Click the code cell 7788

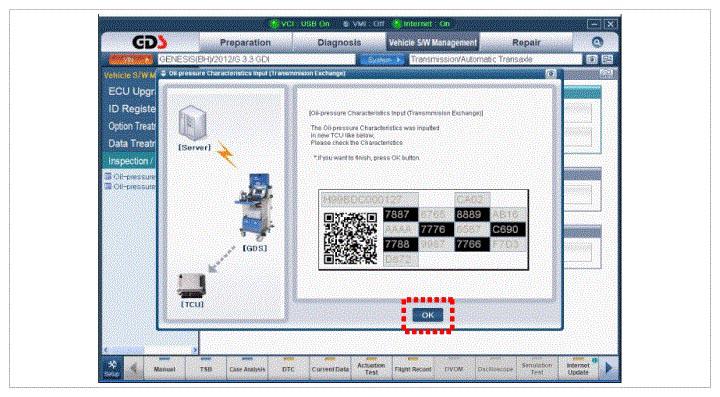coord(400,244)
